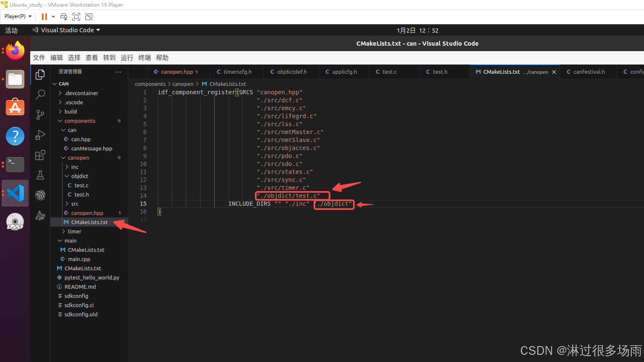This screenshot has width=644, height=362.
Task: Open sdkconfig.old in the file tree
Action: pyautogui.click(x=89, y=314)
